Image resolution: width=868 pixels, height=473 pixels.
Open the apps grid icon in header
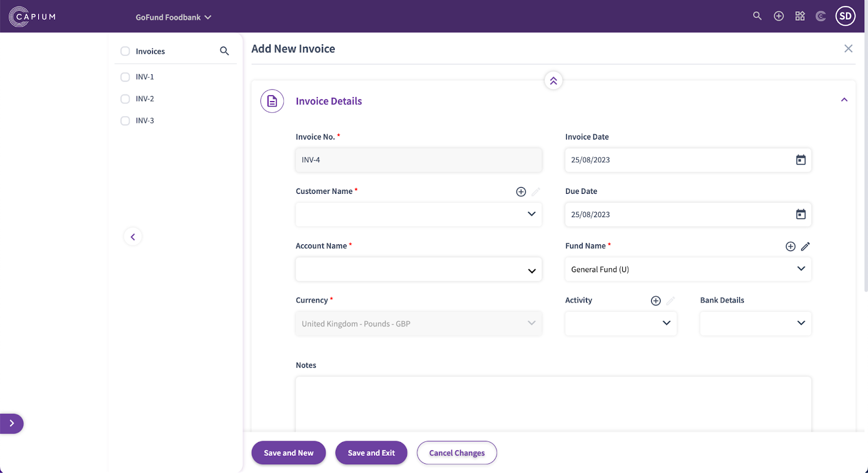click(x=800, y=16)
